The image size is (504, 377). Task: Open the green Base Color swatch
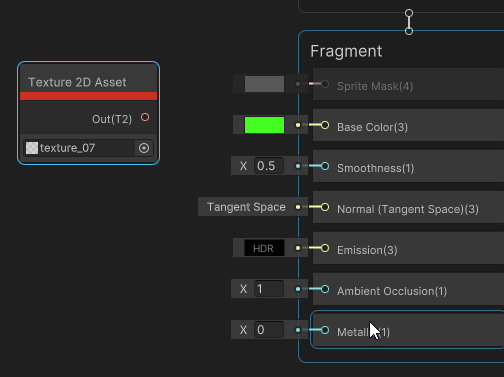coord(264,125)
